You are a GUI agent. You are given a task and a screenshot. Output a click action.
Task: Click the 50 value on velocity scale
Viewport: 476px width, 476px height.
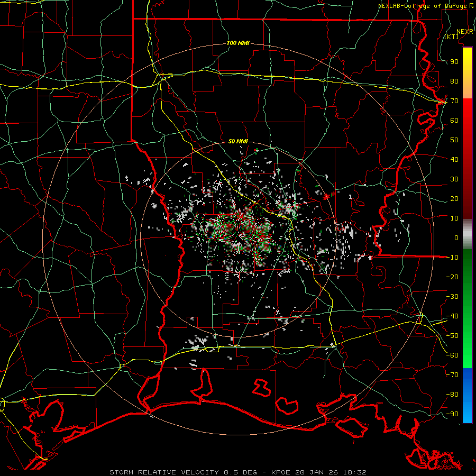pyautogui.click(x=454, y=140)
